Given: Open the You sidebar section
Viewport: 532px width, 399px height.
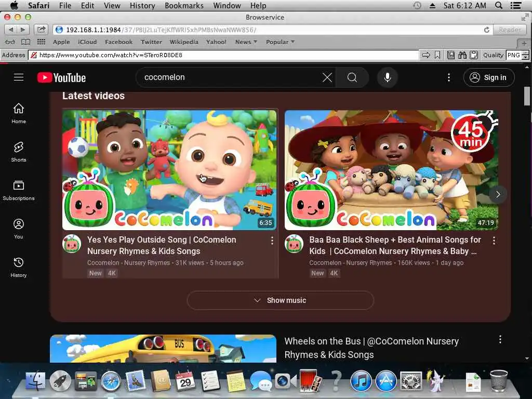Looking at the screenshot, I should pos(19,229).
